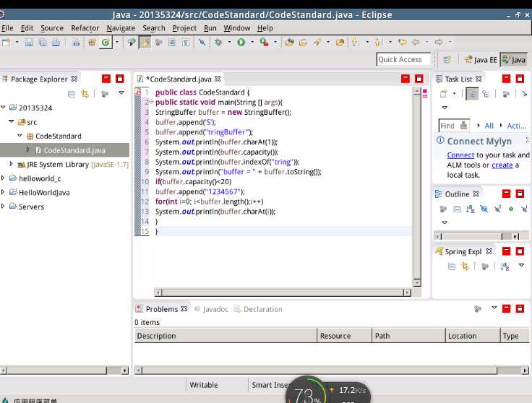Open the Refactor menu
The image size is (532, 403).
pyautogui.click(x=85, y=28)
